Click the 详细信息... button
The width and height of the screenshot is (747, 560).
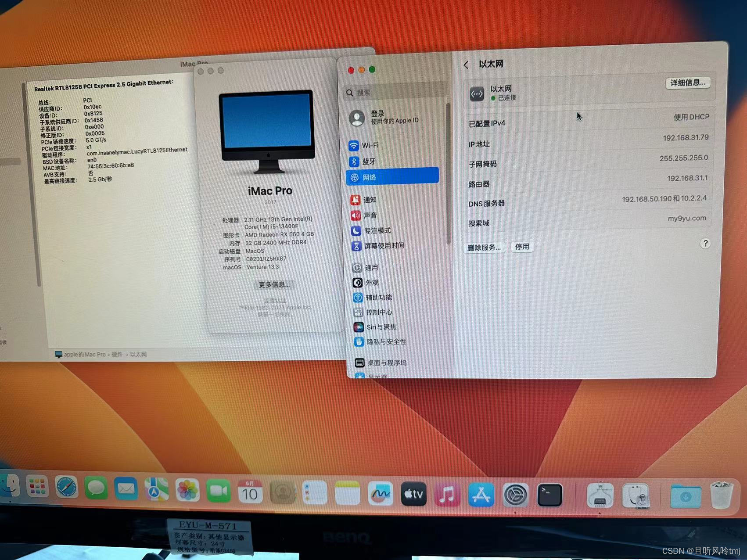688,83
